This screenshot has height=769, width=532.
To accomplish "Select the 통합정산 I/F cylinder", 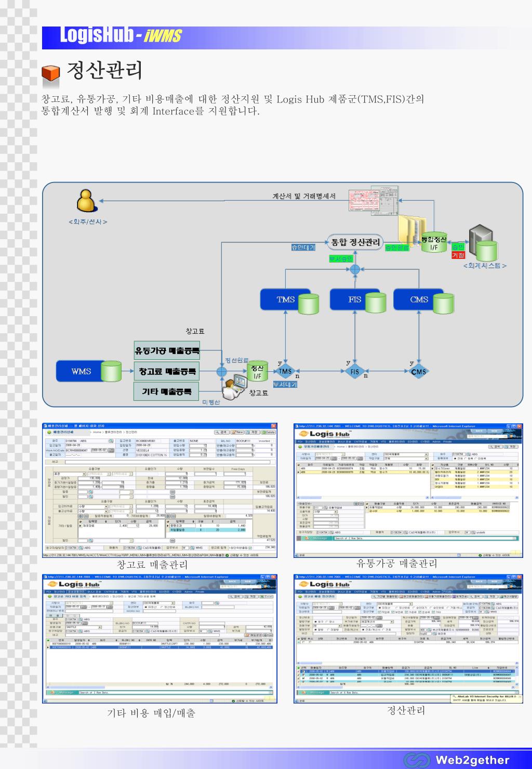I will 434,242.
